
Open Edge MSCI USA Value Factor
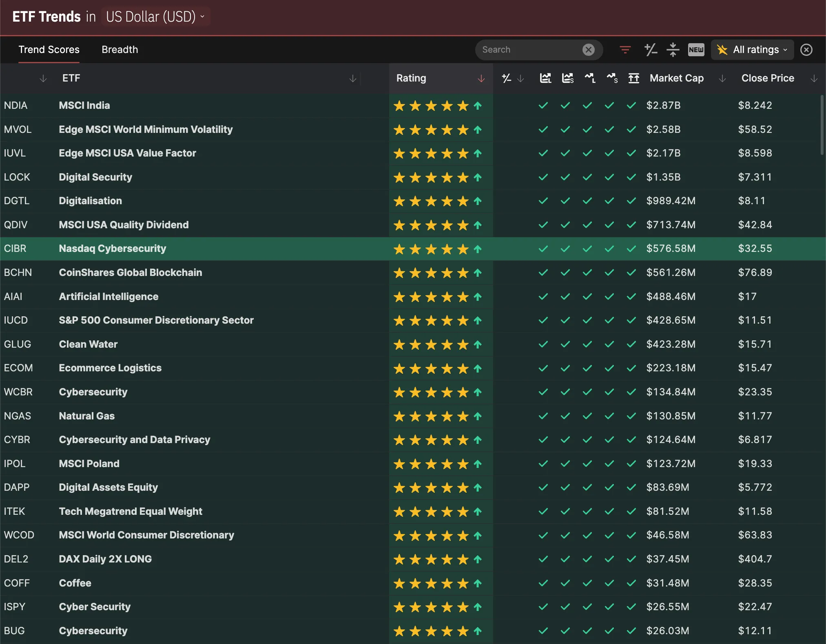(x=128, y=153)
